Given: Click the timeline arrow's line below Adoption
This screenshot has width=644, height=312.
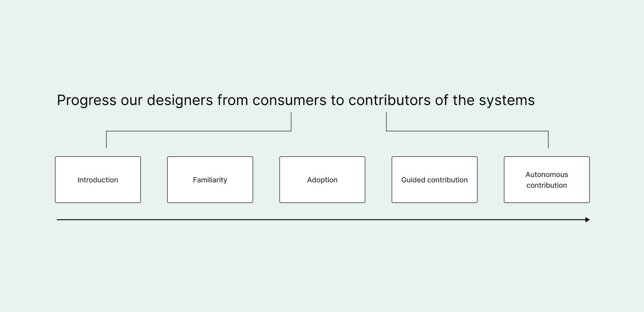Looking at the screenshot, I should pyautogui.click(x=322, y=219).
